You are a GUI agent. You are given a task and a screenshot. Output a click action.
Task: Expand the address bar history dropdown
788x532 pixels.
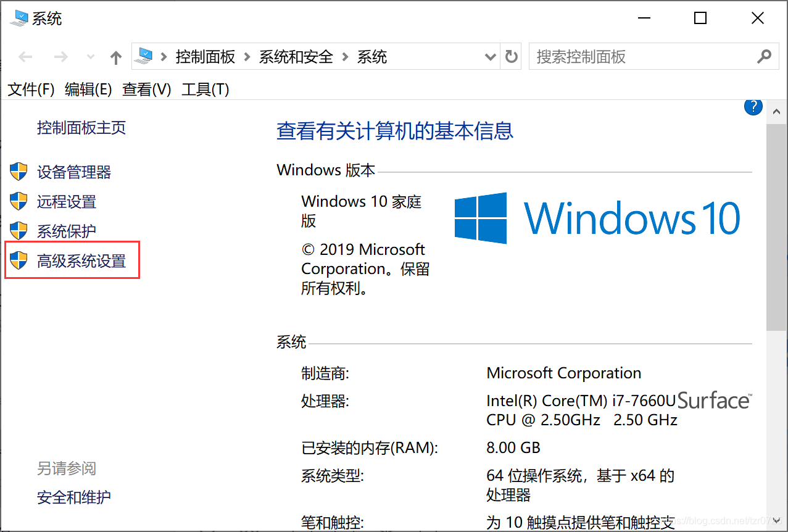(x=491, y=57)
